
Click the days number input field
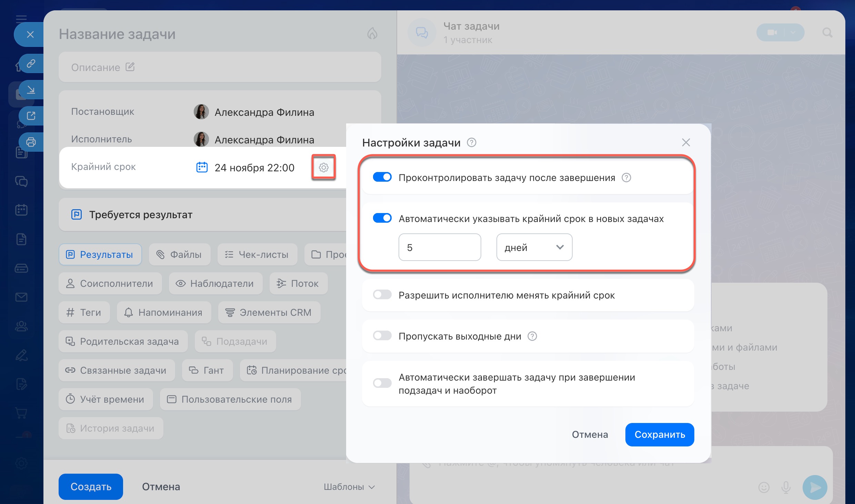pyautogui.click(x=439, y=247)
